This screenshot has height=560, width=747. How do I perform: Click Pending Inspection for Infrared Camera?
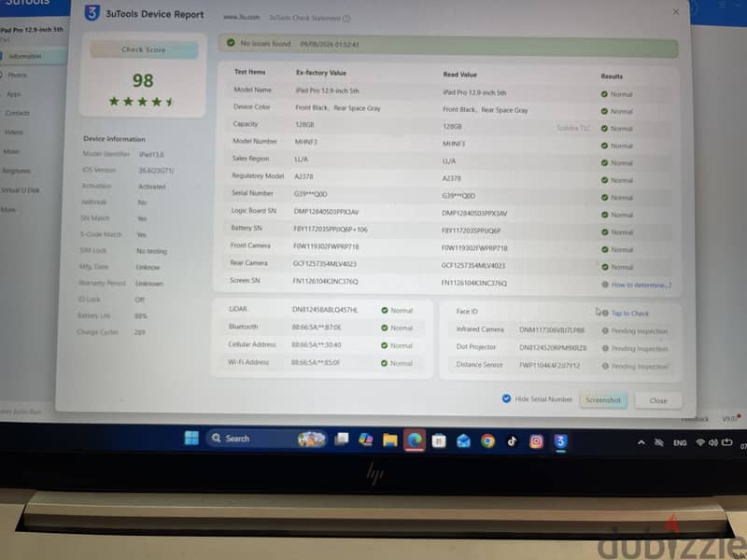tap(635, 331)
